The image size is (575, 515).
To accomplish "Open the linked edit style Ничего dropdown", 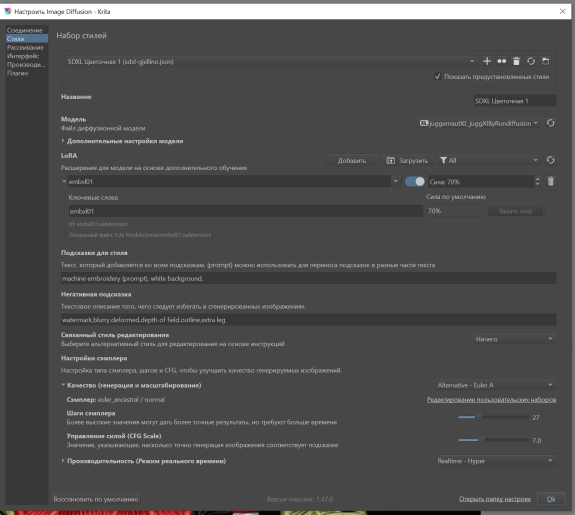I will (514, 339).
